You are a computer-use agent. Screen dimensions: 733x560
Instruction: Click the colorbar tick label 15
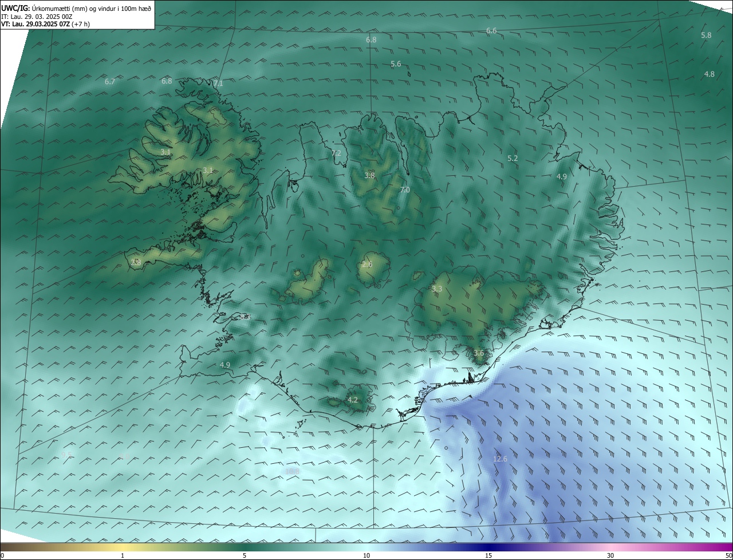(x=488, y=555)
